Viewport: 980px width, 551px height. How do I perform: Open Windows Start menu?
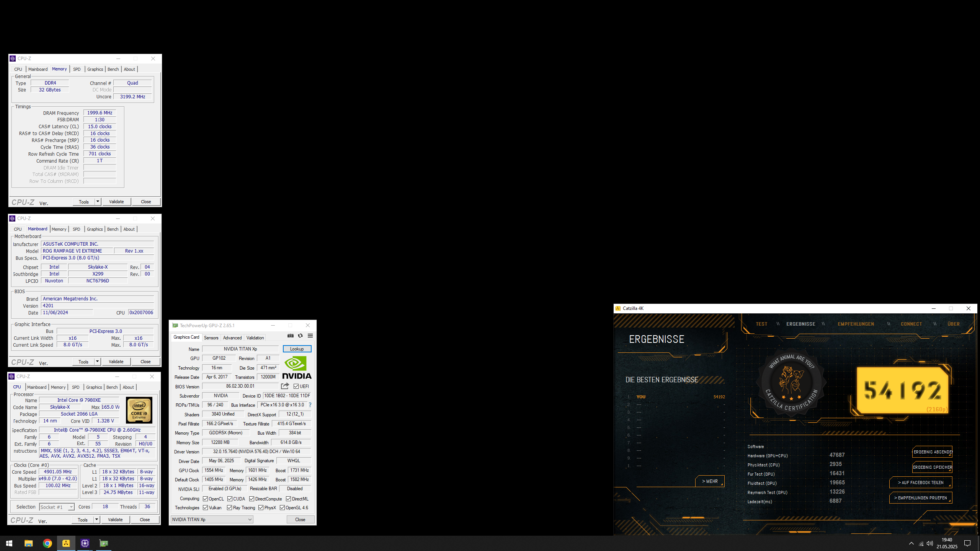click(9, 543)
